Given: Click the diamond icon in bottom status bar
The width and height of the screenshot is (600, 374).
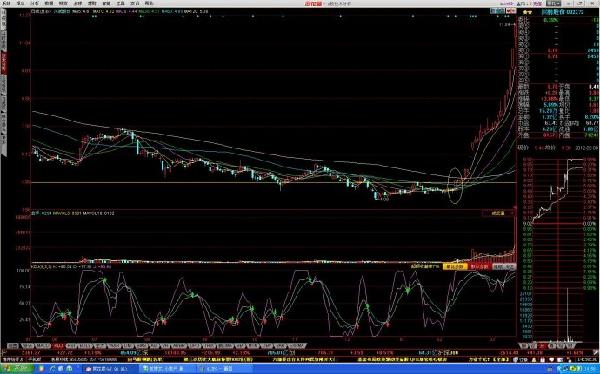Looking at the screenshot, I should coord(551,360).
